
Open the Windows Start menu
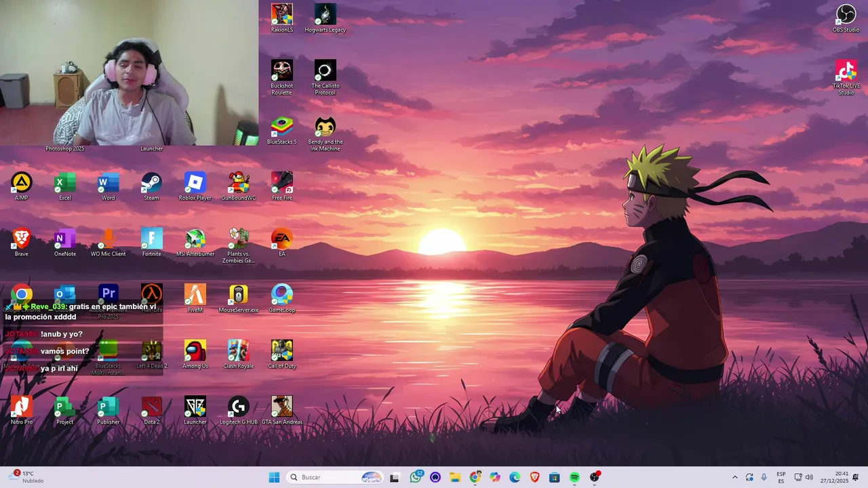click(274, 477)
